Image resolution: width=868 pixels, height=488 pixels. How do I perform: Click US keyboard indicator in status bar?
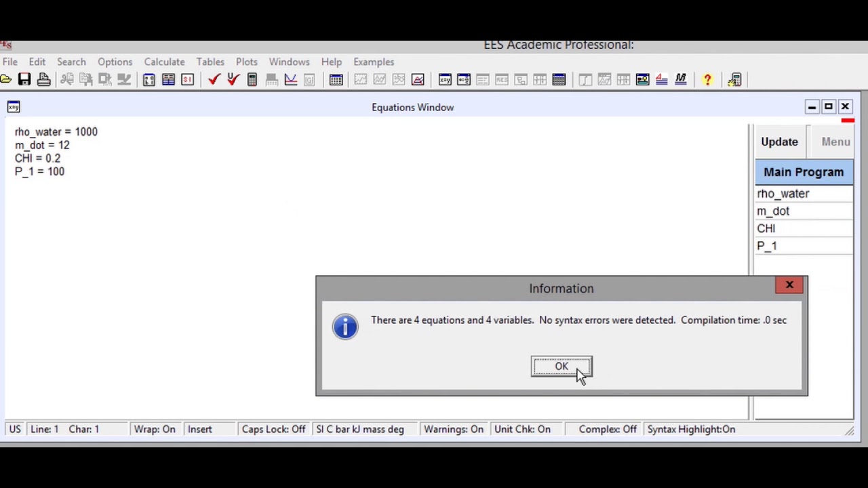coord(15,429)
